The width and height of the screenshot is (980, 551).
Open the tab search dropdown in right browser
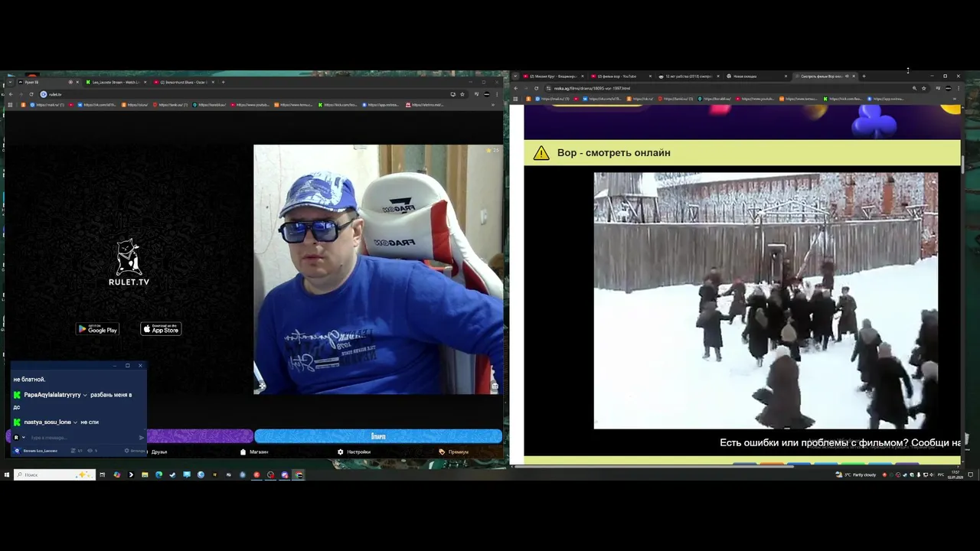pos(515,77)
